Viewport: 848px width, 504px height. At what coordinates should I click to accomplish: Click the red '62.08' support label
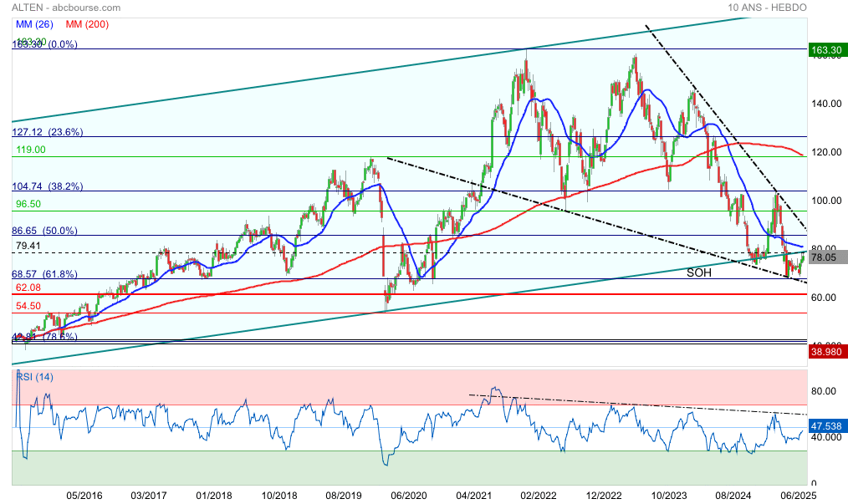point(28,288)
